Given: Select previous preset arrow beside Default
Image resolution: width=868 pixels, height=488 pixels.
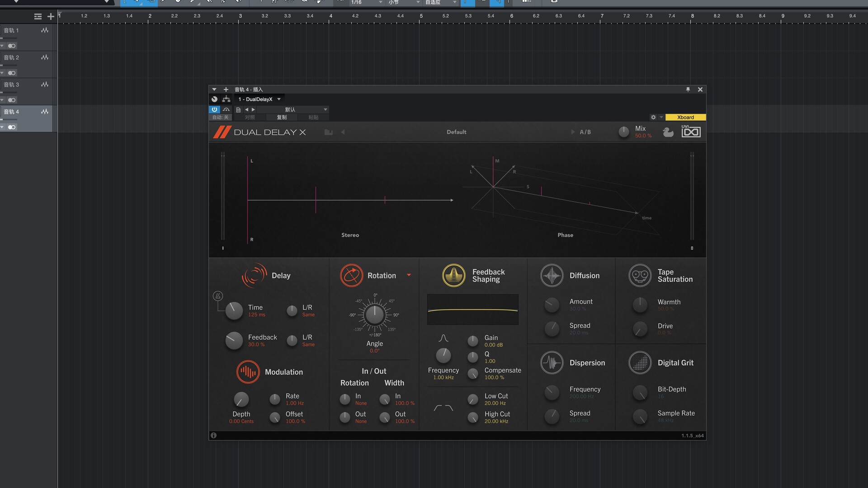Looking at the screenshot, I should (343, 132).
